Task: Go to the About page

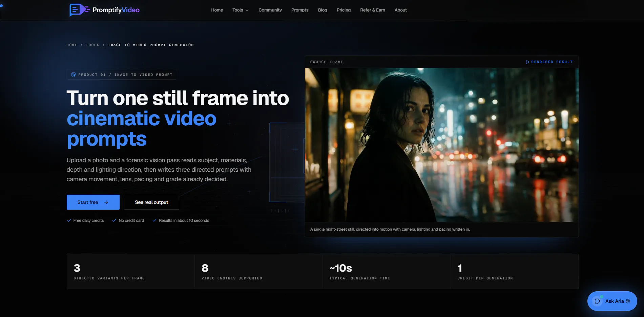Action: (x=400, y=10)
